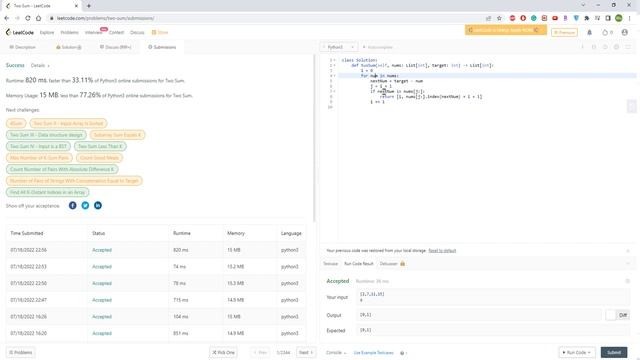Click the left panel vertical scrollbar
The height and width of the screenshot is (360, 640).
[314, 139]
